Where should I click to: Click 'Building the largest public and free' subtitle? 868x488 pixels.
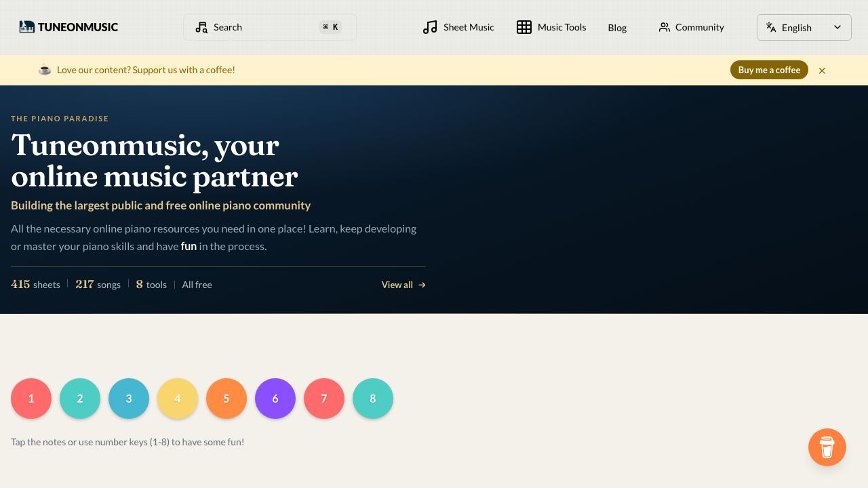(x=161, y=205)
